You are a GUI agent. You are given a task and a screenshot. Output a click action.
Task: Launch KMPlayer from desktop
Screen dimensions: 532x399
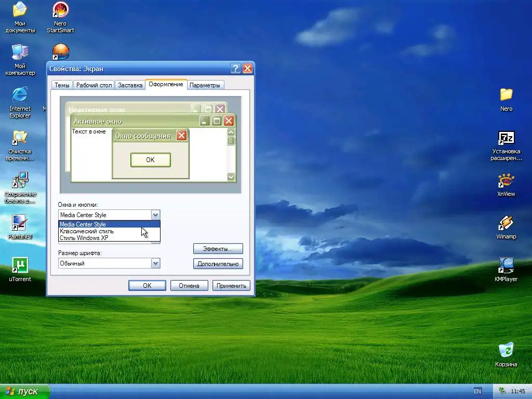[x=506, y=270]
